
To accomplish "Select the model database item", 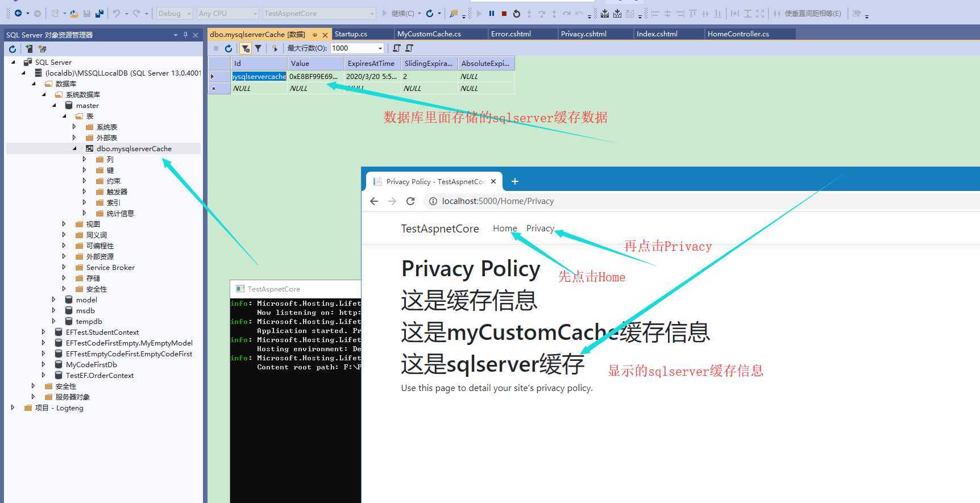I will [x=86, y=300].
